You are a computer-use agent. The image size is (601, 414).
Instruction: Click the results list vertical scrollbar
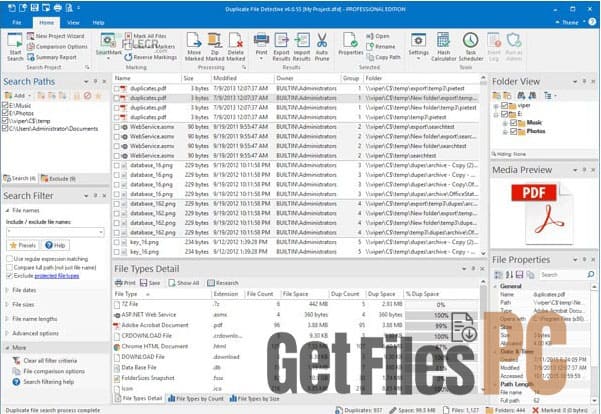pyautogui.click(x=483, y=165)
